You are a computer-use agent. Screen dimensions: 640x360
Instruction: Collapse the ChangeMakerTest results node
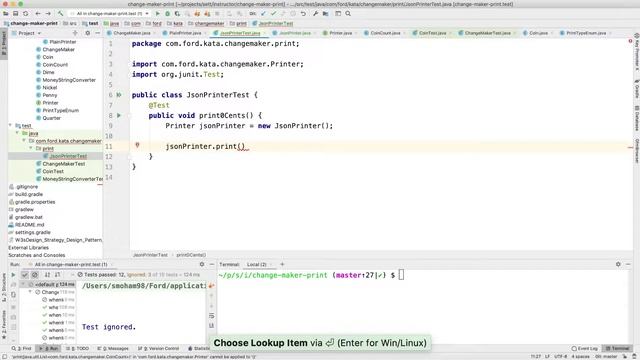point(30,292)
